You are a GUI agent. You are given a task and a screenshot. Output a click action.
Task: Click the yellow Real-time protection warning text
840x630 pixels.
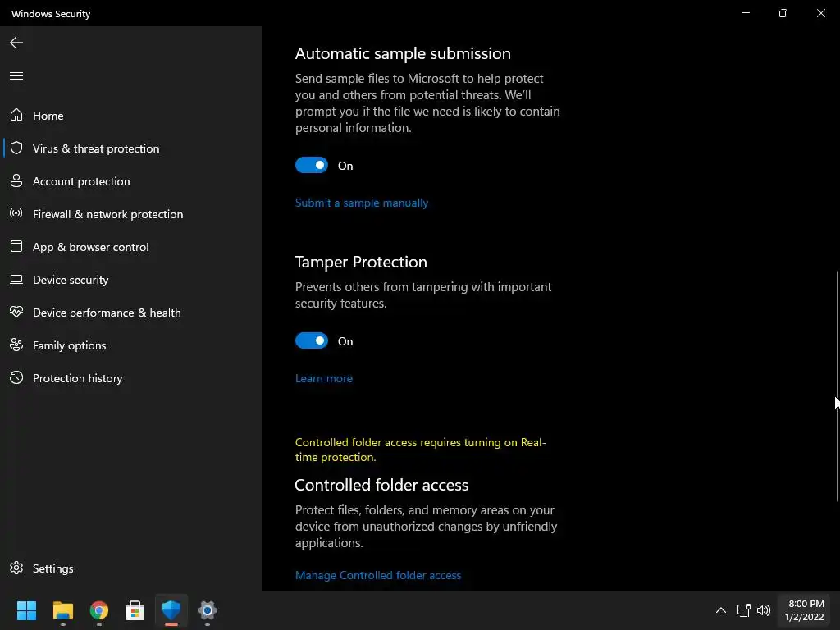421,450
